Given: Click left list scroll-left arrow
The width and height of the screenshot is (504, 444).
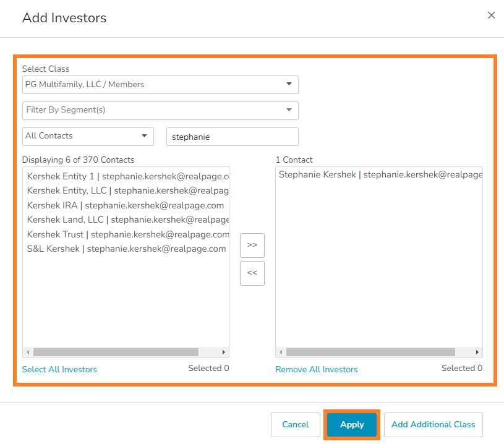Looking at the screenshot, I should coord(28,352).
